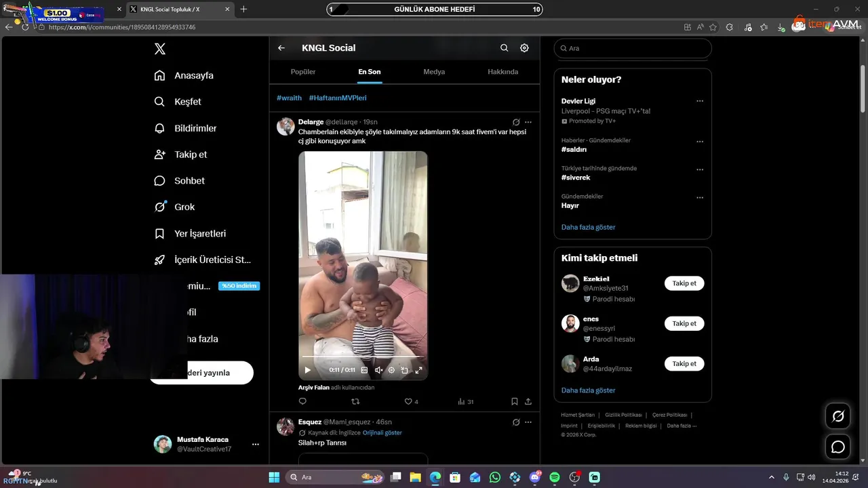Image resolution: width=868 pixels, height=488 pixels.
Task: Open Takip et in the sidebar
Action: [181, 155]
